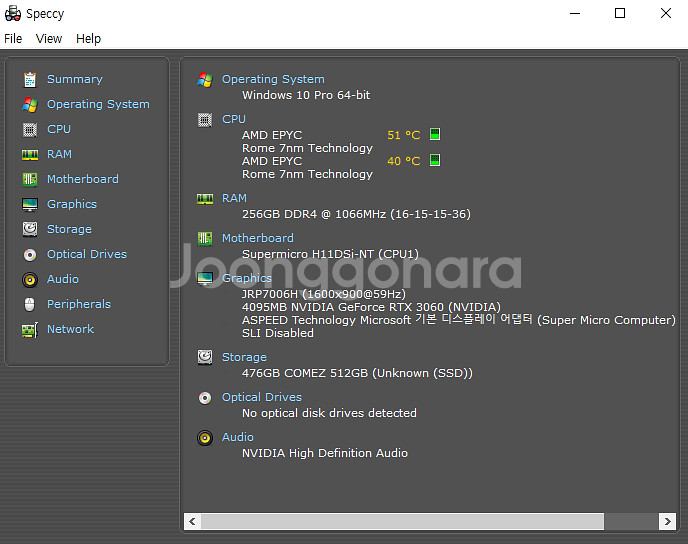Screen dimensions: 688x544
Task: Click the Graphics monitor icon in sidebar
Action: coord(30,204)
